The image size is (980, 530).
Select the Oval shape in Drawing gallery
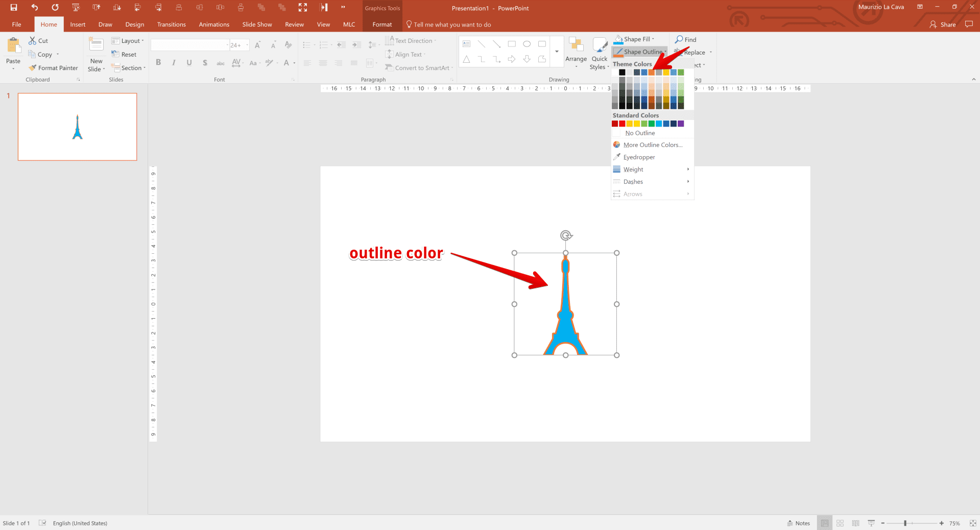(x=527, y=44)
